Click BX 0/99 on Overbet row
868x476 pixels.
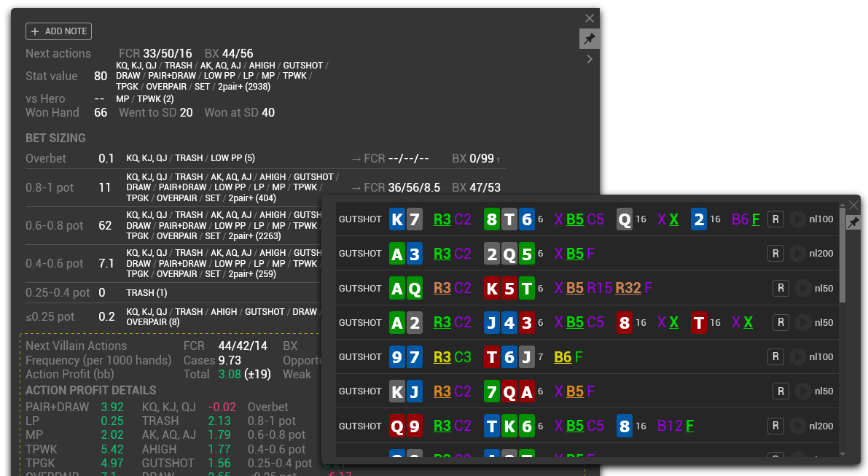tap(473, 158)
